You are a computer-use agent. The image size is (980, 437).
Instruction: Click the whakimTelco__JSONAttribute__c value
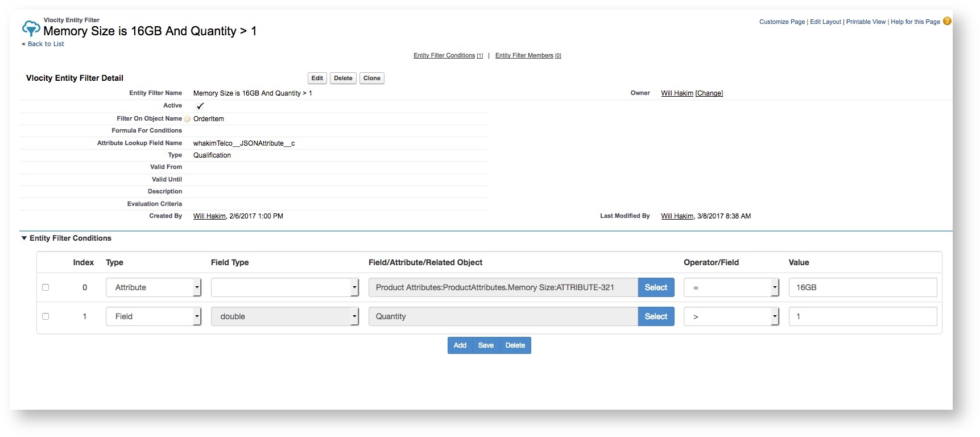pyautogui.click(x=244, y=143)
